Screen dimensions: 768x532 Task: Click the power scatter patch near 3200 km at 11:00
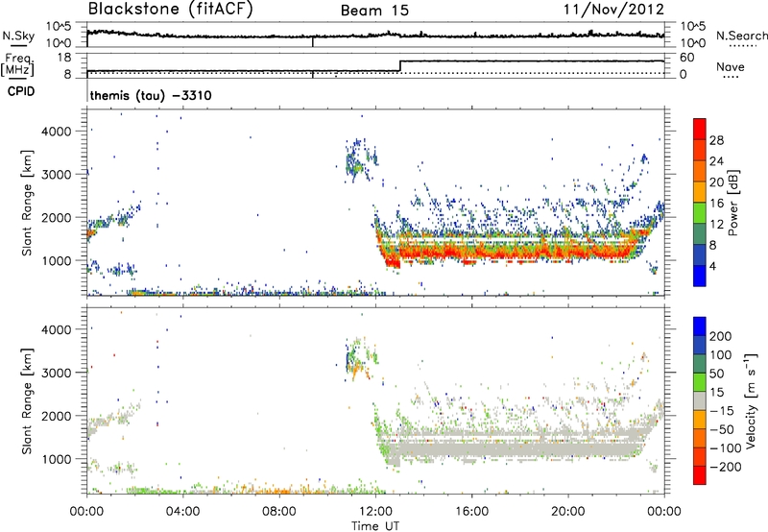358,160
